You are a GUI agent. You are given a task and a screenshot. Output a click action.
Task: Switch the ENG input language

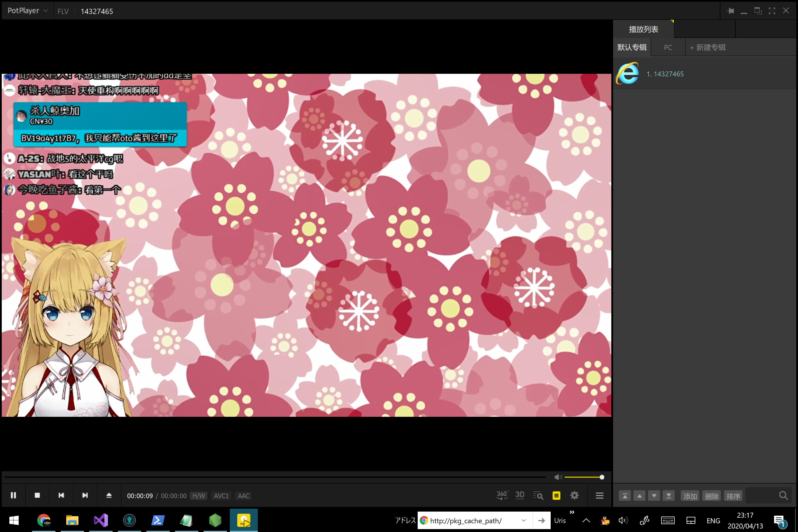click(x=713, y=520)
